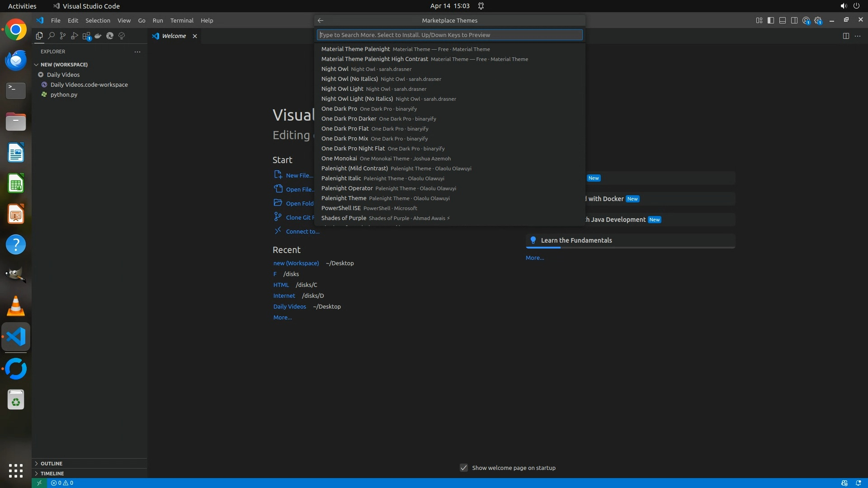
Task: Open the Run and Debug view
Action: tap(75, 36)
